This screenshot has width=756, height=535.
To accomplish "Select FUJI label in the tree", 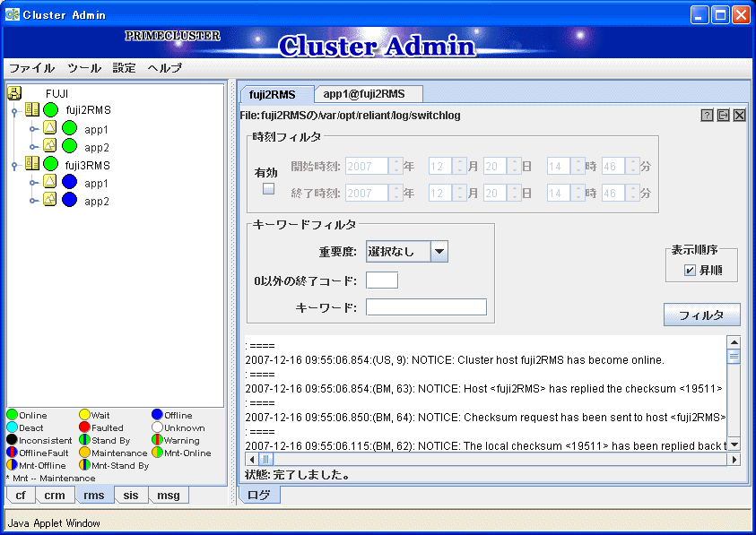I will pos(56,93).
